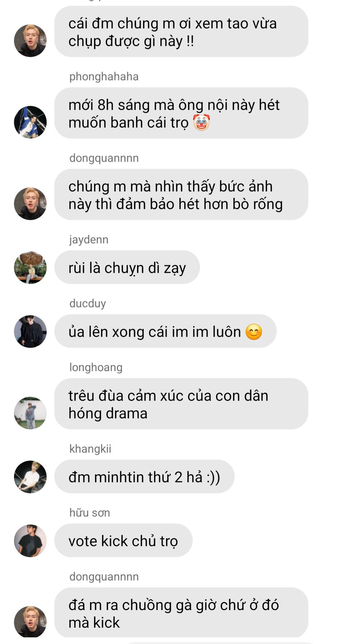Open the sender name phonghahaha
The height and width of the screenshot is (644, 360).
pos(104,76)
